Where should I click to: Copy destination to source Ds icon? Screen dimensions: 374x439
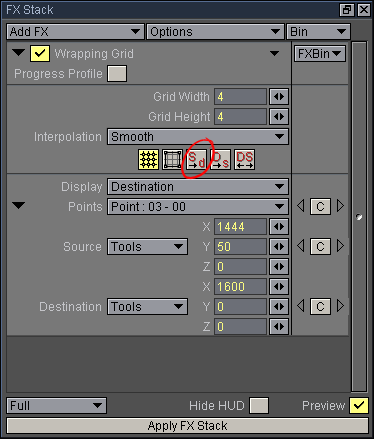[x=220, y=159]
